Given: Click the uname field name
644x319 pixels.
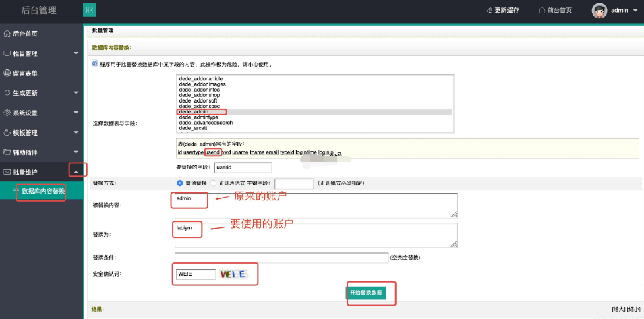Looking at the screenshot, I should [x=240, y=152].
